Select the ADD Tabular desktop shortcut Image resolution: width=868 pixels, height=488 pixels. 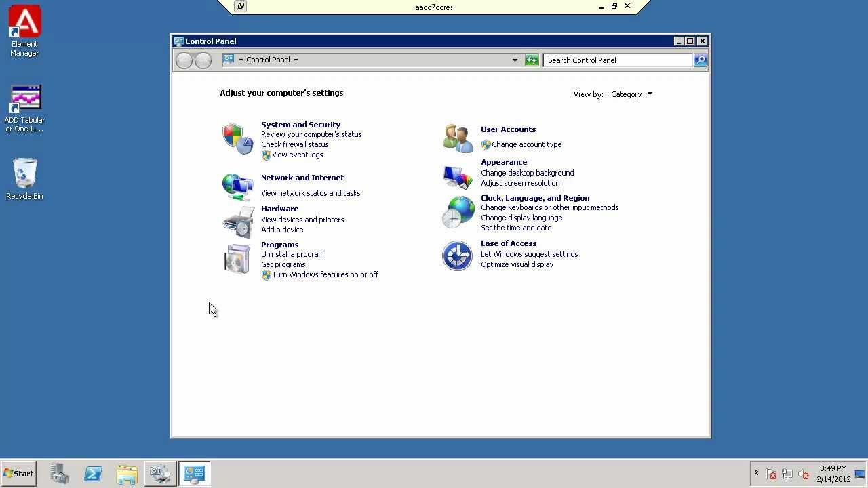coord(24,108)
